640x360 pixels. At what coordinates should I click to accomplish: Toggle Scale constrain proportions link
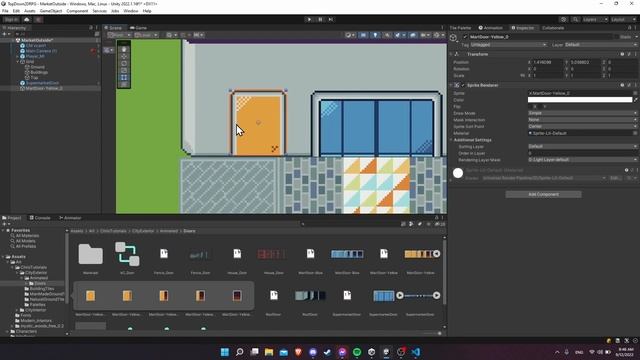(522, 76)
